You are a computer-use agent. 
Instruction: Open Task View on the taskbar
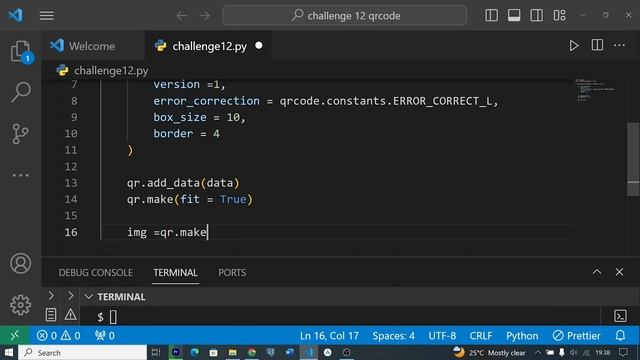pyautogui.click(x=156, y=352)
